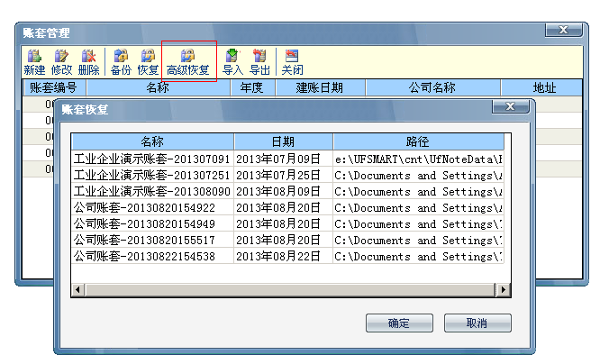Click the 备份 (backup) toolbar icon
Image resolution: width=609 pixels, height=364 pixels.
[121, 62]
